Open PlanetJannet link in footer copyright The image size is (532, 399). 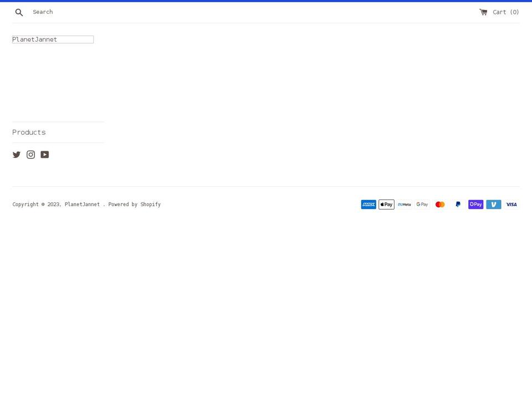point(82,204)
